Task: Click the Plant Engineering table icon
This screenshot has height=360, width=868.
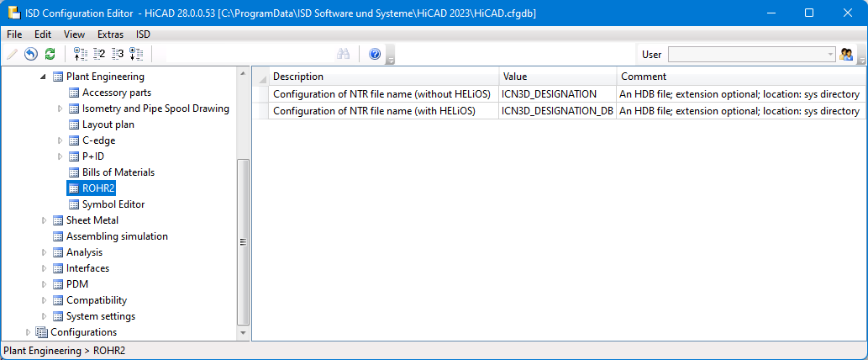Action: pyautogui.click(x=58, y=77)
